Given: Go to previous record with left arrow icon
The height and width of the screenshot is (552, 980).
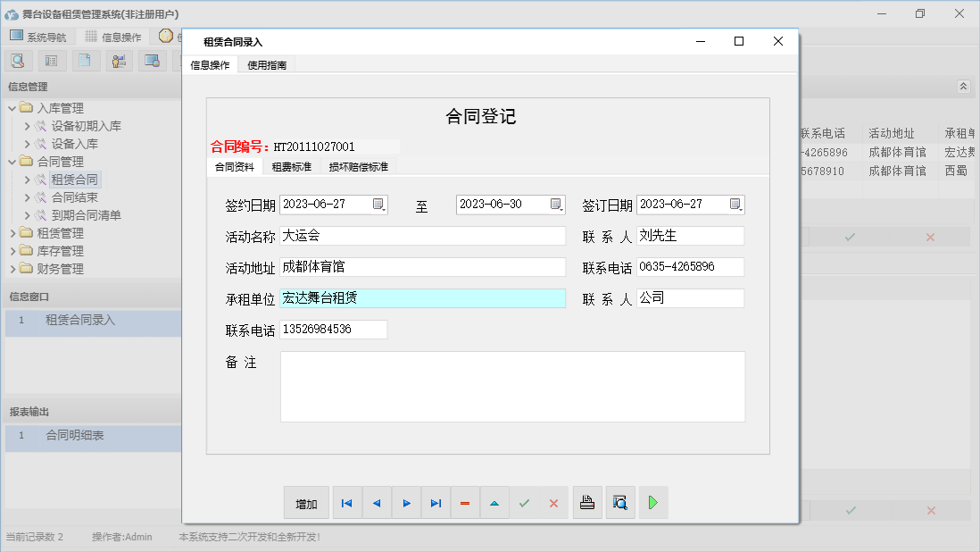Looking at the screenshot, I should (x=376, y=502).
